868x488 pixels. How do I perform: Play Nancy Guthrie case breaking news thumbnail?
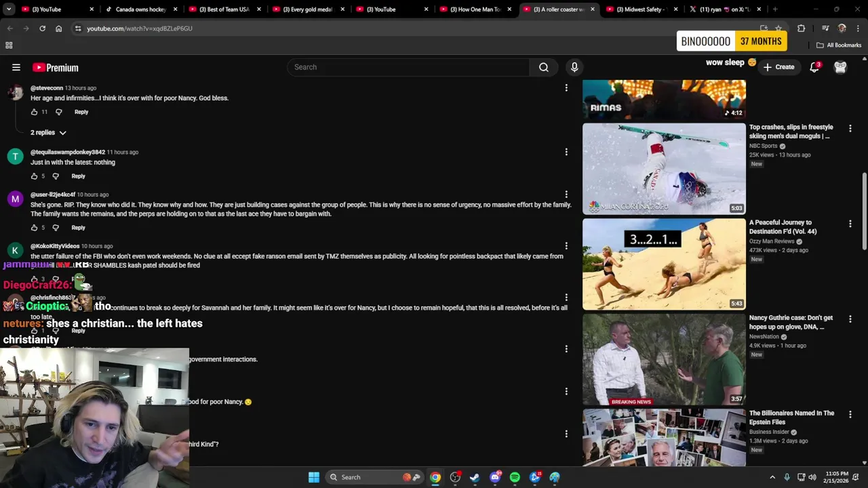[664, 359]
